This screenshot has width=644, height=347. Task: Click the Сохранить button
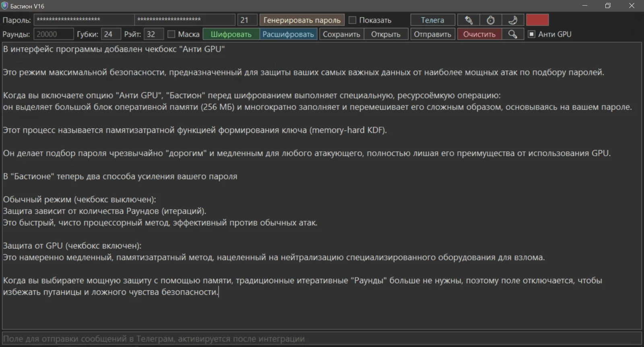tap(341, 34)
